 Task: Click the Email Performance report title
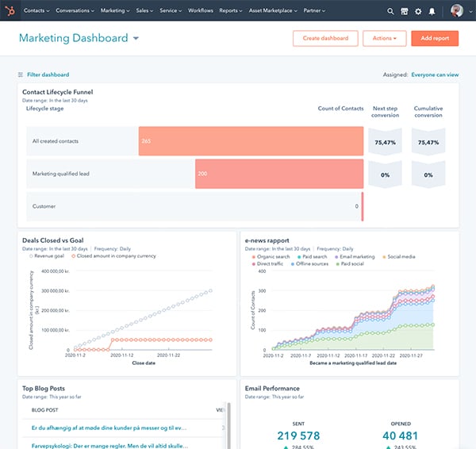pyautogui.click(x=272, y=388)
